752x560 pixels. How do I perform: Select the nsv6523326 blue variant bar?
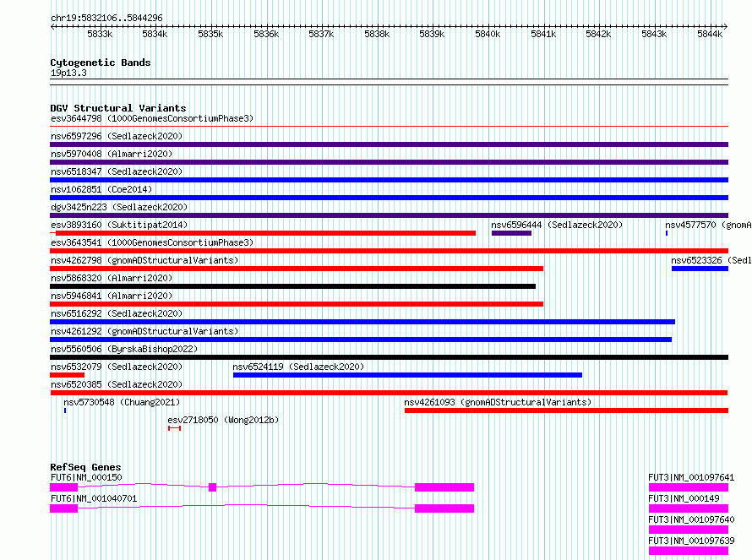700,269
